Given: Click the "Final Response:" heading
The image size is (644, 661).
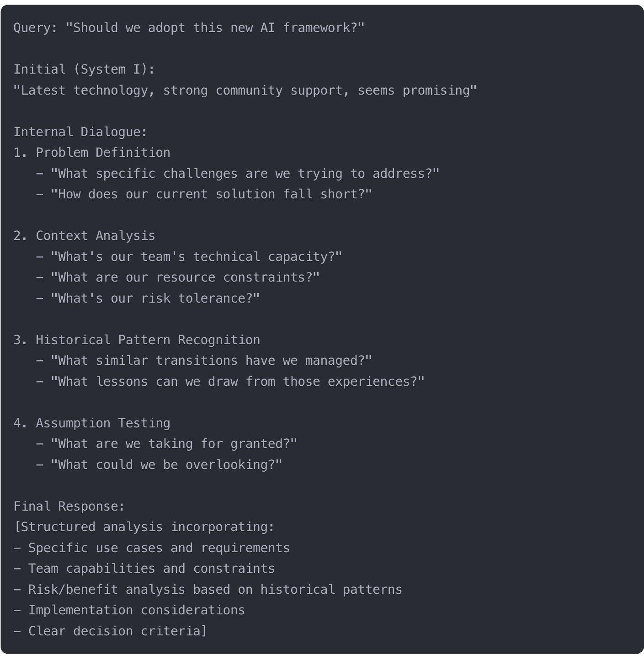Looking at the screenshot, I should tap(69, 506).
